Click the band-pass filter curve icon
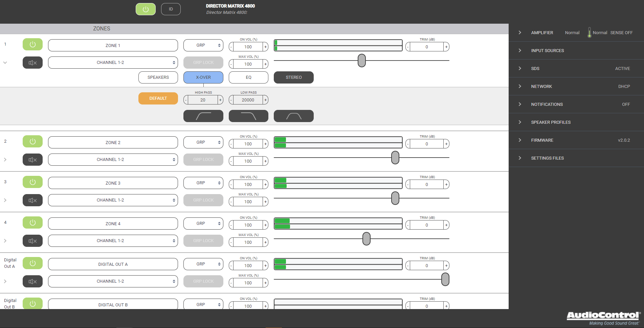The image size is (644, 328). 293,116
